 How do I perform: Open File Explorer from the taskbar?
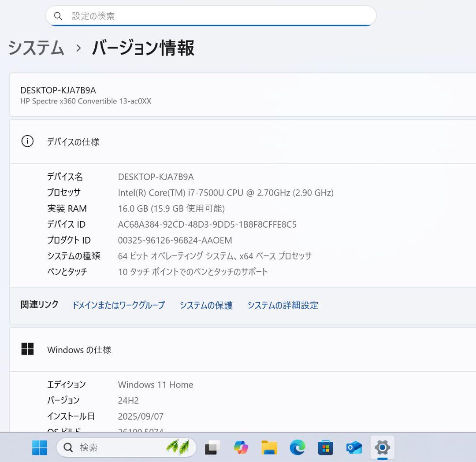click(269, 447)
